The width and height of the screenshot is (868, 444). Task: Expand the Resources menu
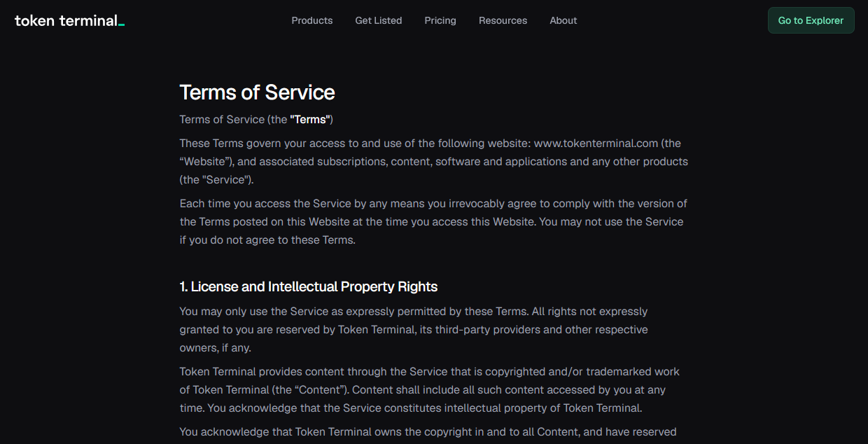503,20
